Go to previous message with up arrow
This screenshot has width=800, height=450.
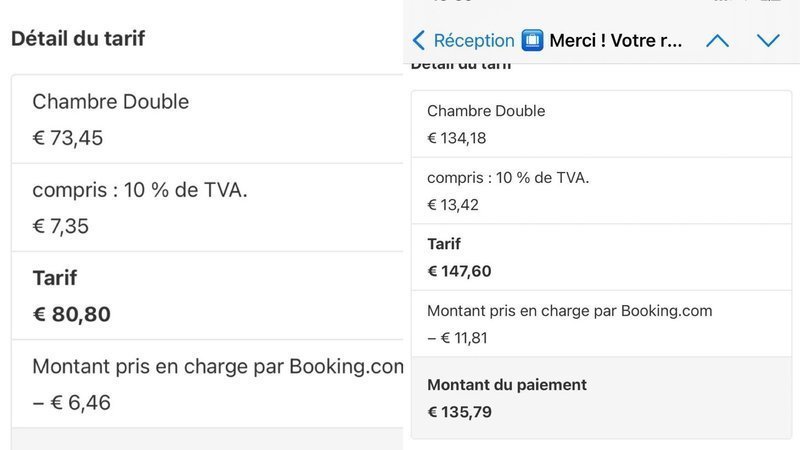click(x=717, y=41)
